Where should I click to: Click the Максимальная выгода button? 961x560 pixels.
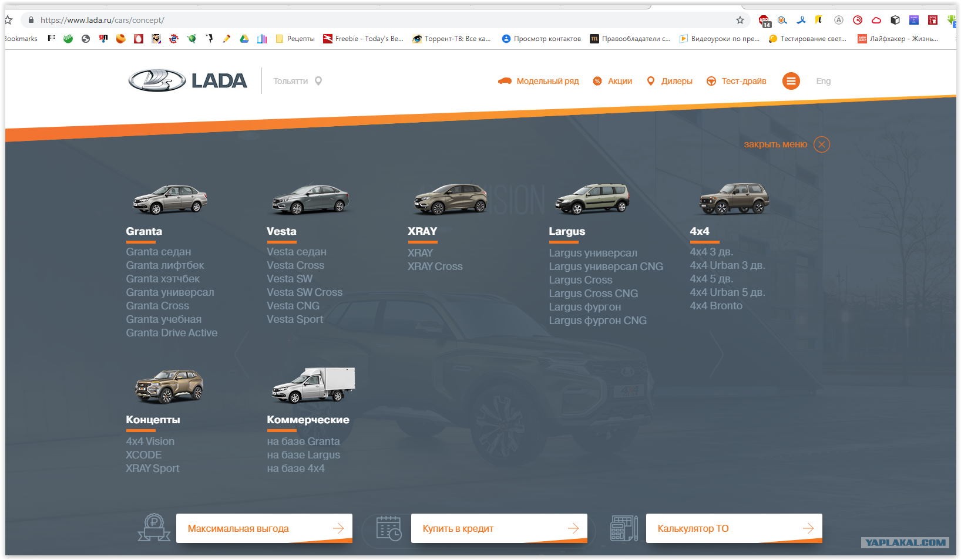264,528
